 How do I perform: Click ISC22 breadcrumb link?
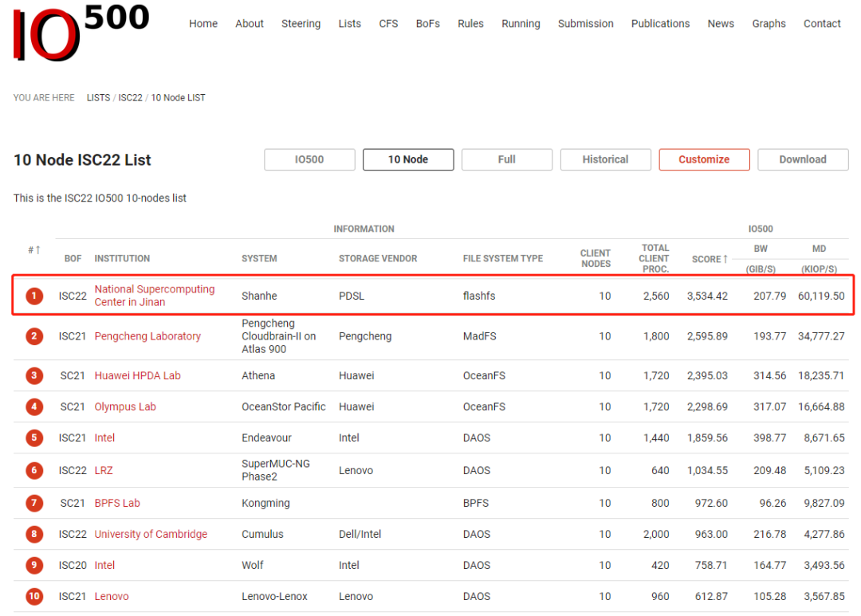[130, 98]
